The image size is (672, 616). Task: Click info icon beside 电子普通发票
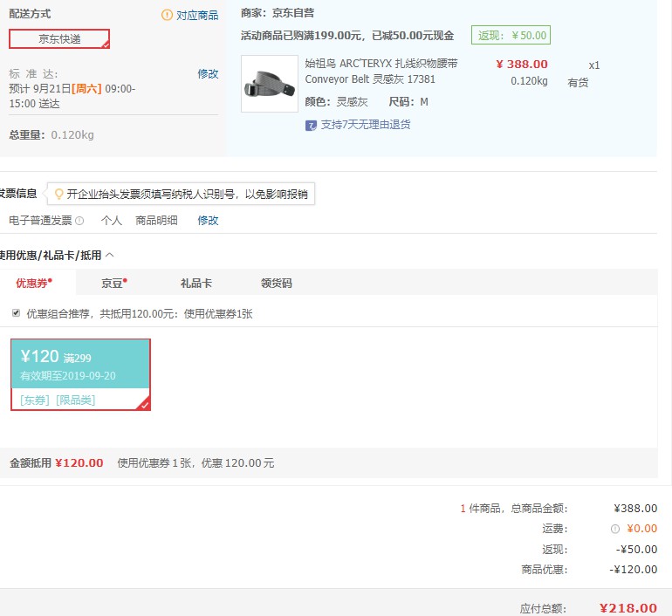tap(79, 221)
